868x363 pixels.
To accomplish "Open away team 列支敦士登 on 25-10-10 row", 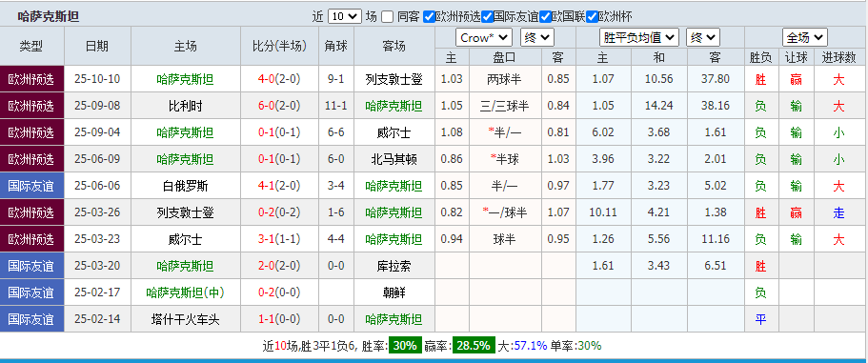I will coord(394,79).
